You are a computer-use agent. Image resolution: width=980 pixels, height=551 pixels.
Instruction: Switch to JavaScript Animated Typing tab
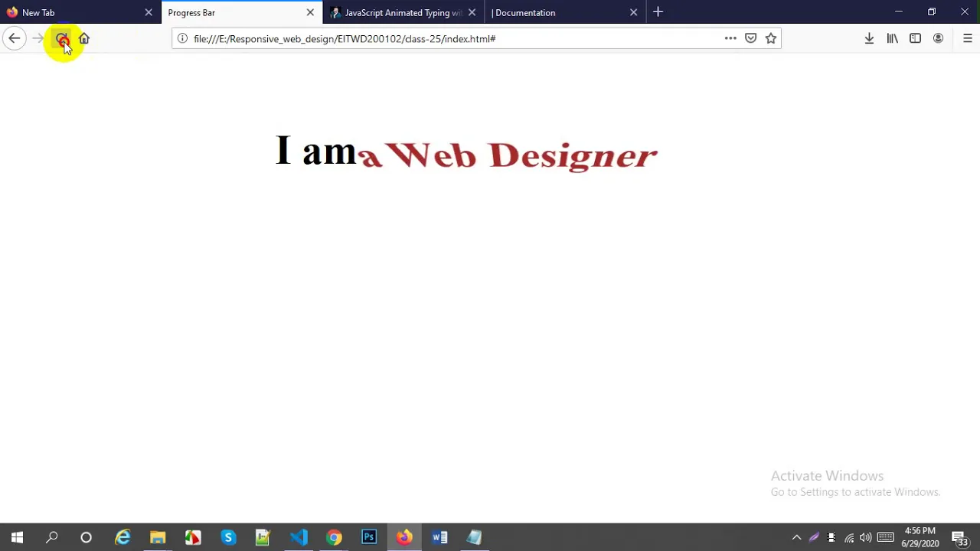point(403,12)
